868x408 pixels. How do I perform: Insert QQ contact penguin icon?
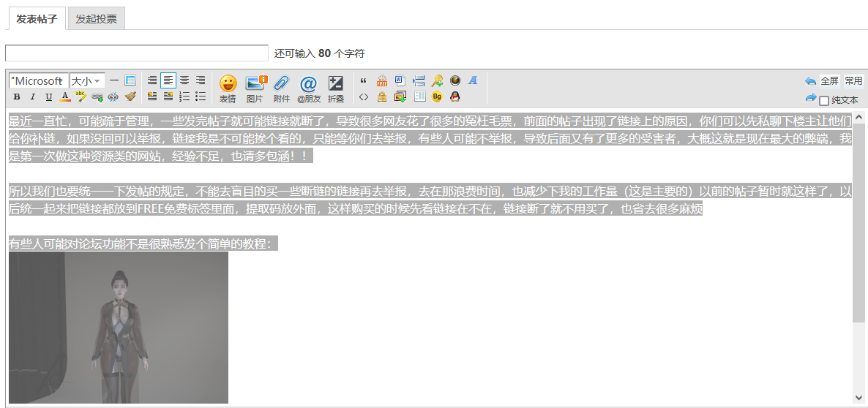click(455, 97)
